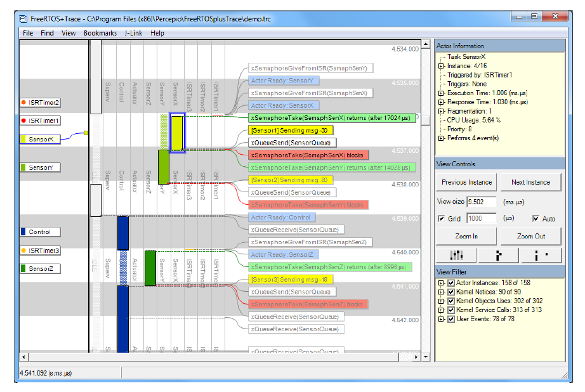This screenshot has width=585, height=392.
Task: Click the middle two-dot view mode icon
Action: [x=499, y=255]
